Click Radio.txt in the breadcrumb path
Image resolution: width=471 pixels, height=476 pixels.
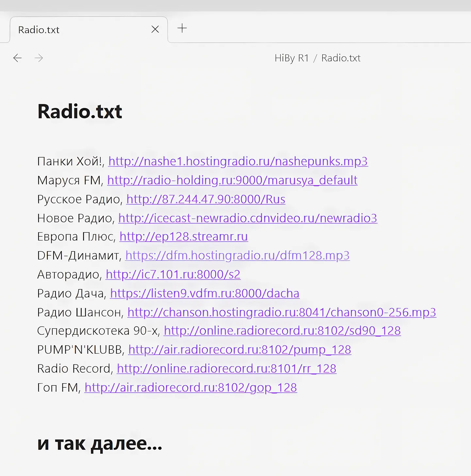[x=341, y=58]
